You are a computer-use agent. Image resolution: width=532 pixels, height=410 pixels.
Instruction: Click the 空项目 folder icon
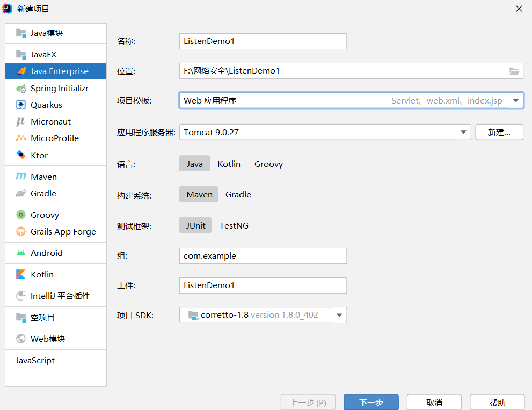click(21, 317)
